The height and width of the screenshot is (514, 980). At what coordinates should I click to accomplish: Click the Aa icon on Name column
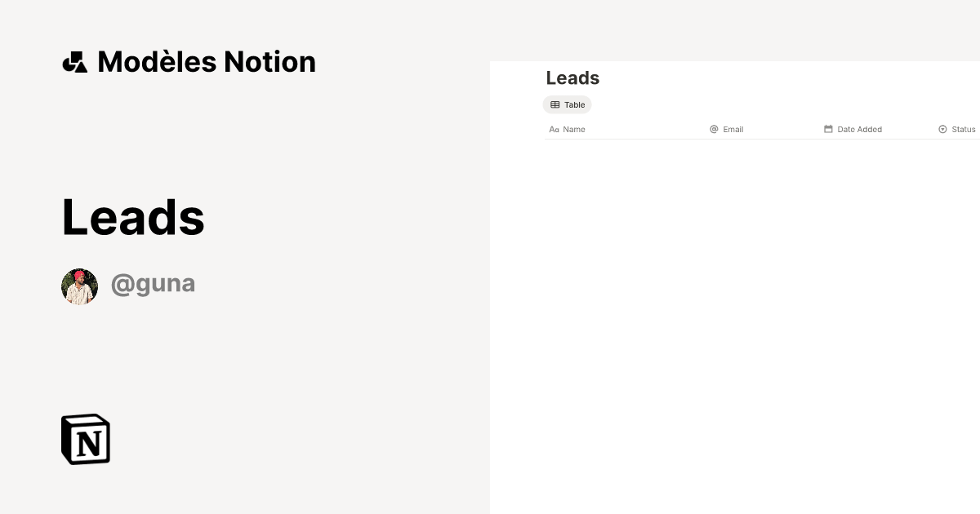[x=555, y=129]
